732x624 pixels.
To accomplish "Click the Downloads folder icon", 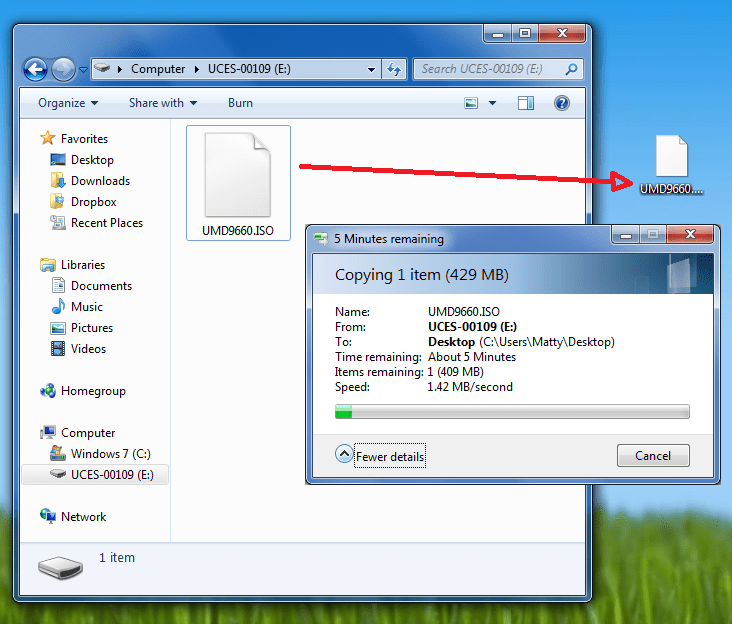I will point(58,180).
